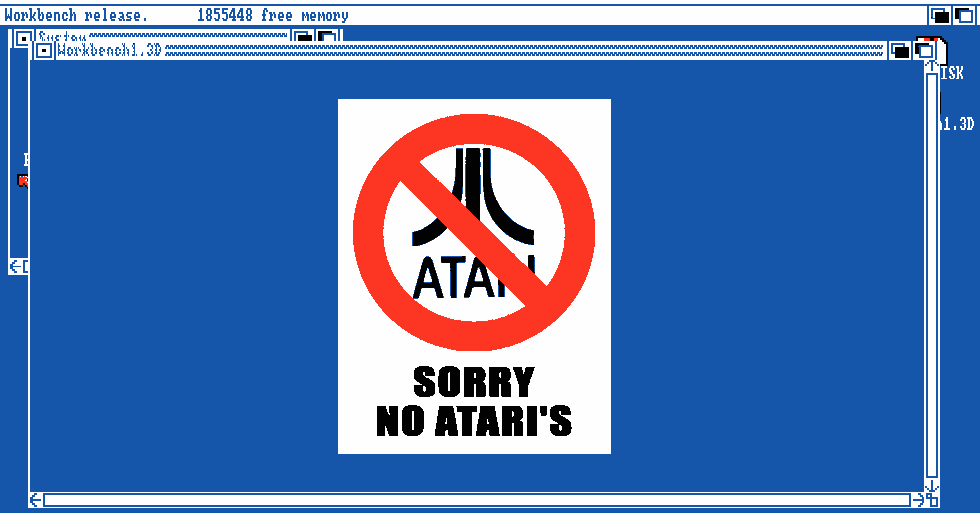Close the System window behind

[24, 38]
